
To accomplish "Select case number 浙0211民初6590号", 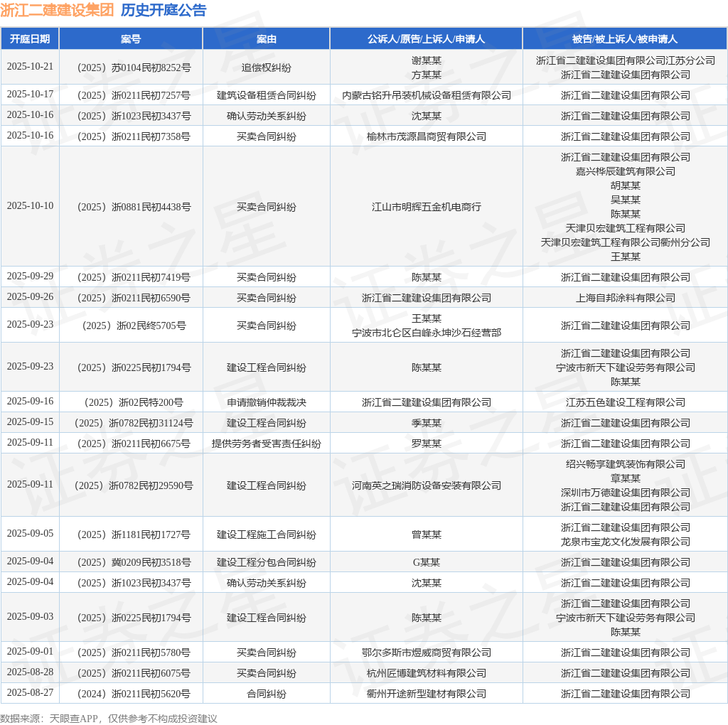I will (x=134, y=298).
